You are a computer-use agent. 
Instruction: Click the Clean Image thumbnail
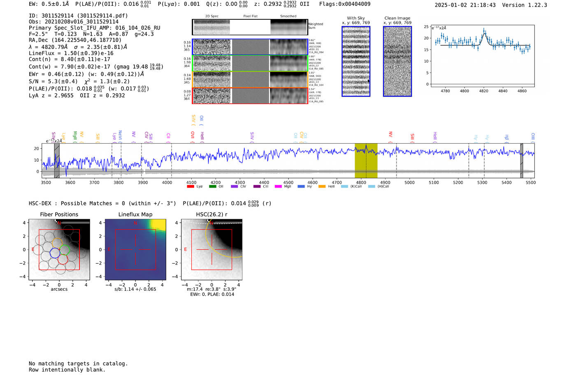coord(397,61)
